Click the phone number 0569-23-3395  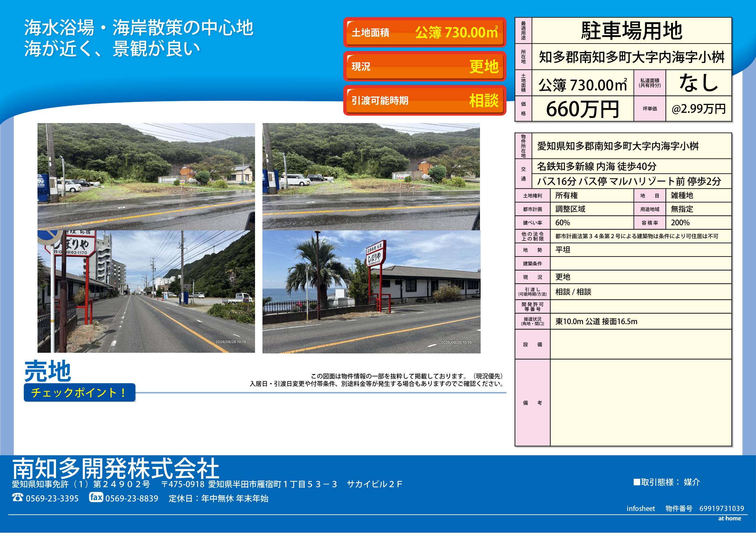tap(52, 499)
